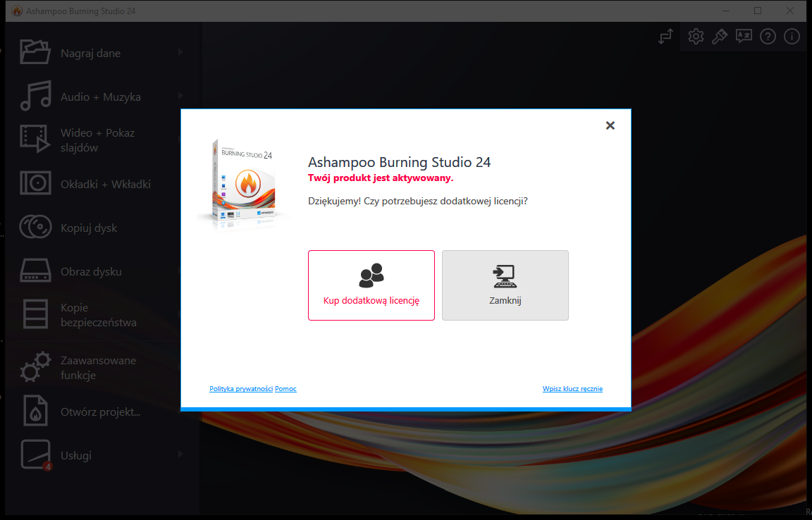812x520 pixels.
Task: Open the Polityka prywatności link
Action: click(x=241, y=388)
